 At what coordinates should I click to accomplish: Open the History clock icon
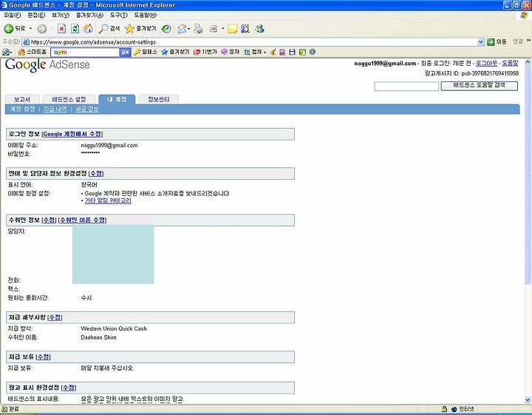click(x=166, y=29)
